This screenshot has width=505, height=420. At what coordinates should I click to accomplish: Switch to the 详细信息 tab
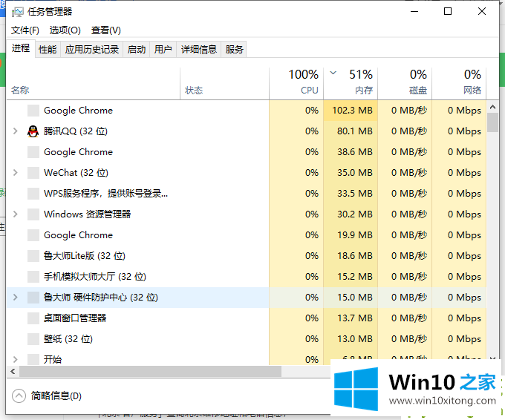[199, 50]
